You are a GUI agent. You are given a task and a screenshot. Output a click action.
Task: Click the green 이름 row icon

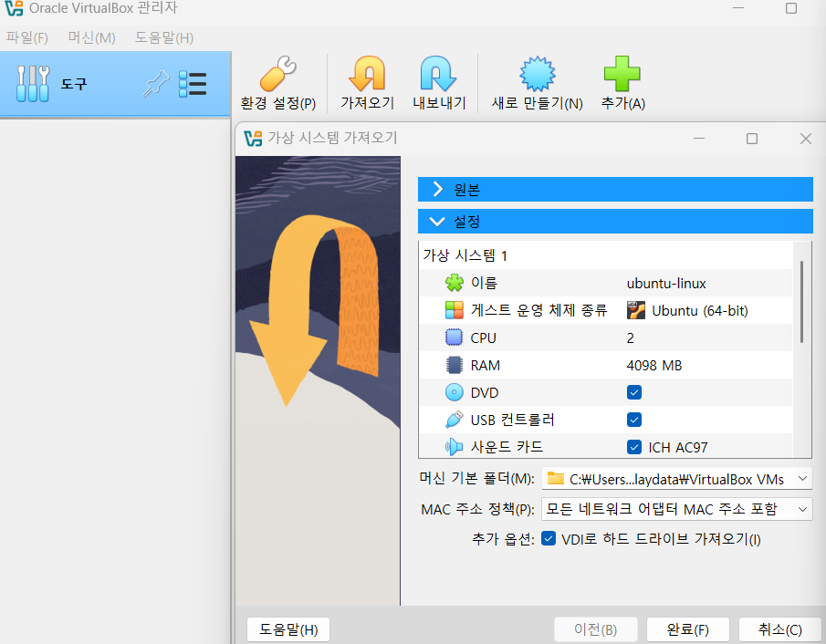click(x=455, y=283)
